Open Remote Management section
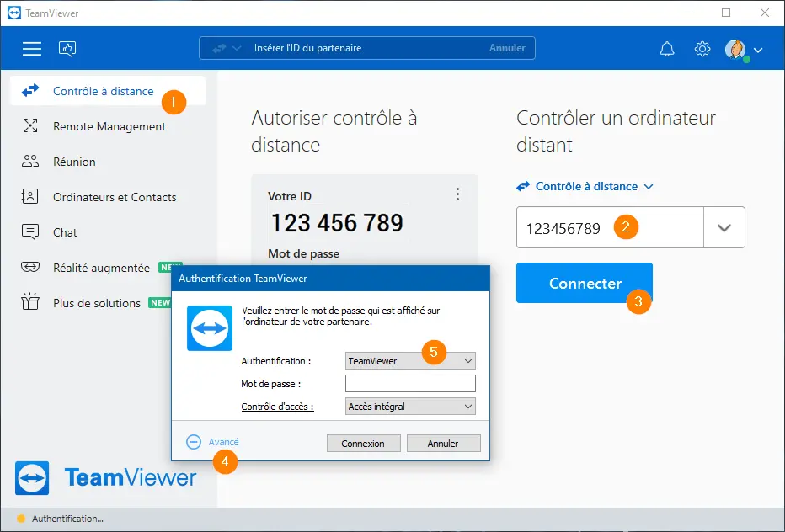This screenshot has height=532, width=785. click(108, 126)
